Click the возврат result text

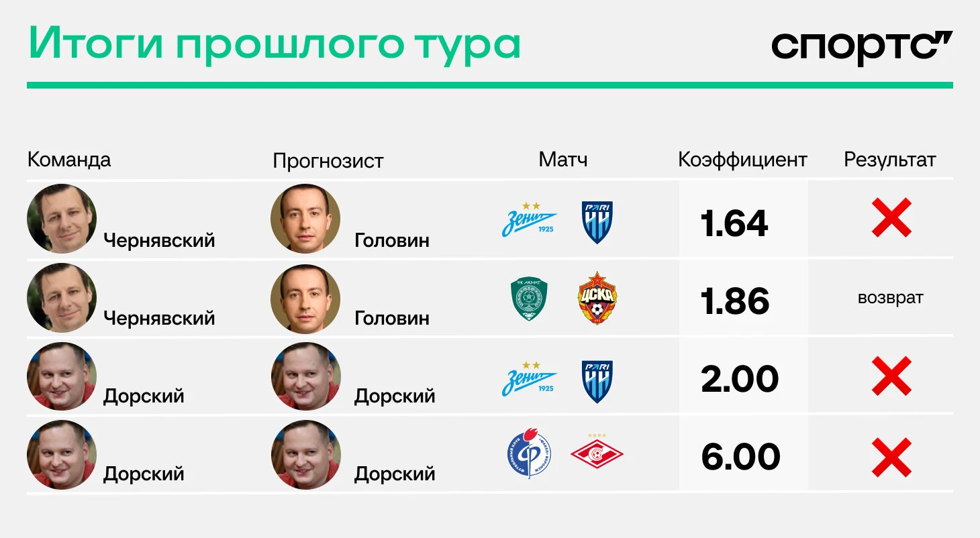coord(891,298)
